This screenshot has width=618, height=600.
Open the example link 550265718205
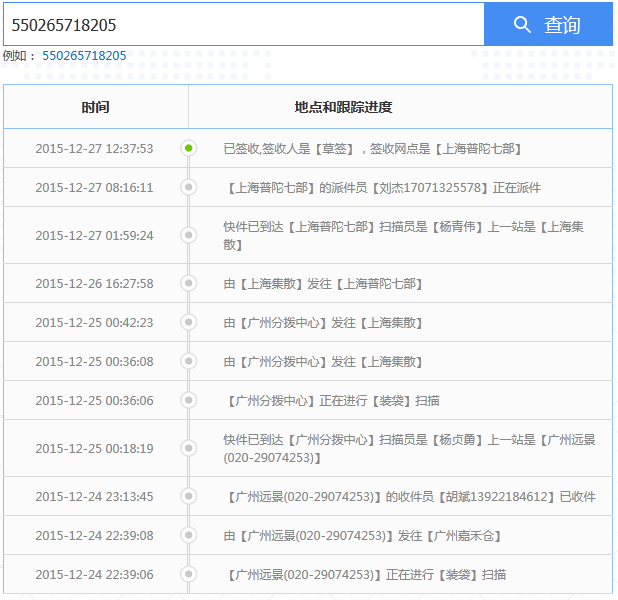click(x=84, y=56)
